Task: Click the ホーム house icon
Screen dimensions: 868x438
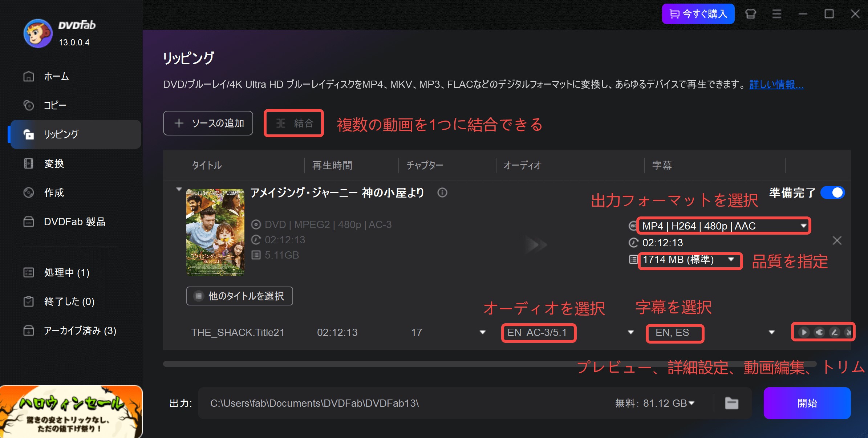Action: coord(29,76)
